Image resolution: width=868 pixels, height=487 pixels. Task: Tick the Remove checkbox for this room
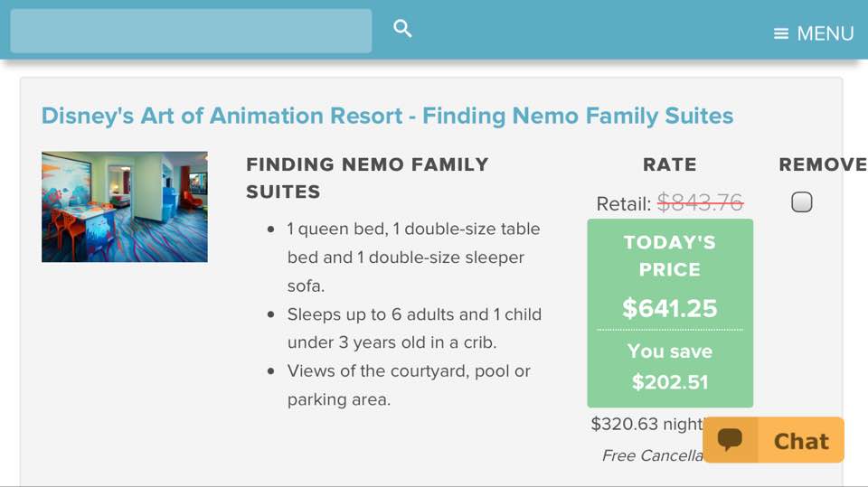pyautogui.click(x=802, y=202)
